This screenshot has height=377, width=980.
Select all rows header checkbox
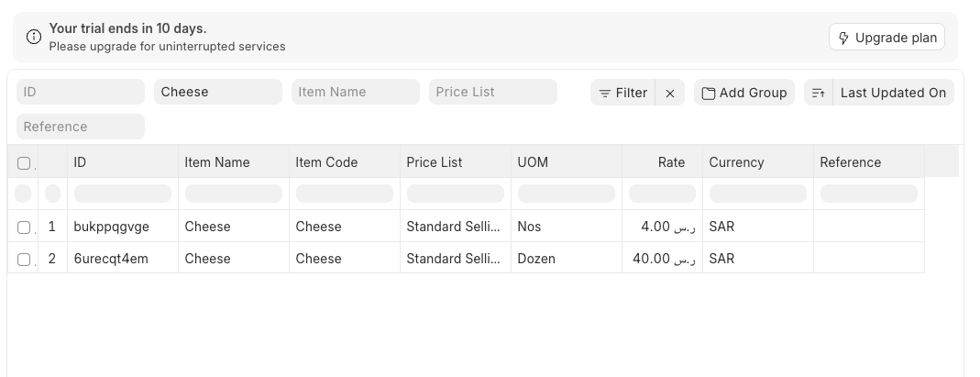click(24, 163)
